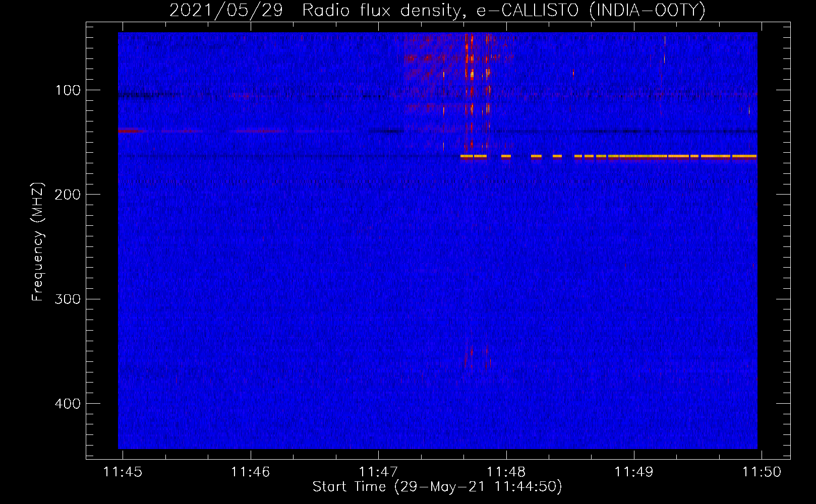
Task: Click the 200 frequency tick label
Action: (x=68, y=195)
